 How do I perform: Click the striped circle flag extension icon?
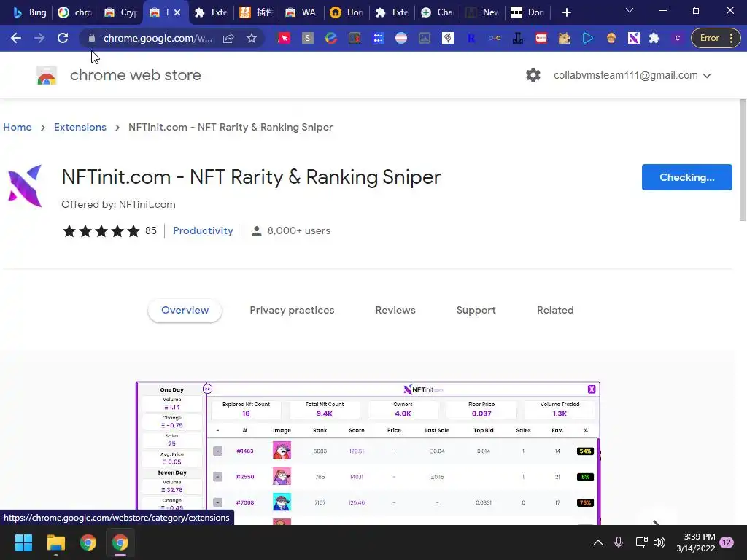(x=401, y=38)
